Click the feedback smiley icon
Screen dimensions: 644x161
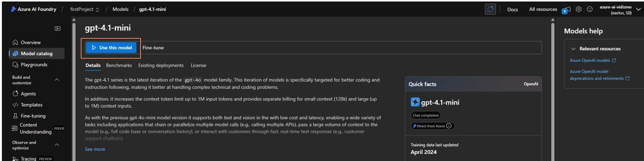[590, 9]
